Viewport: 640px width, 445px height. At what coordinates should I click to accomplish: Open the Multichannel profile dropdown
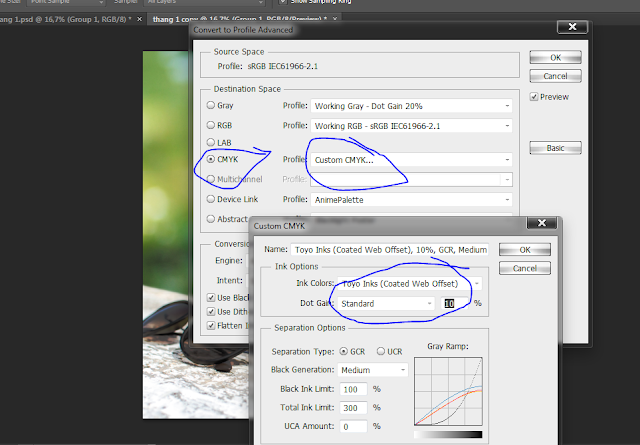pyautogui.click(x=411, y=180)
